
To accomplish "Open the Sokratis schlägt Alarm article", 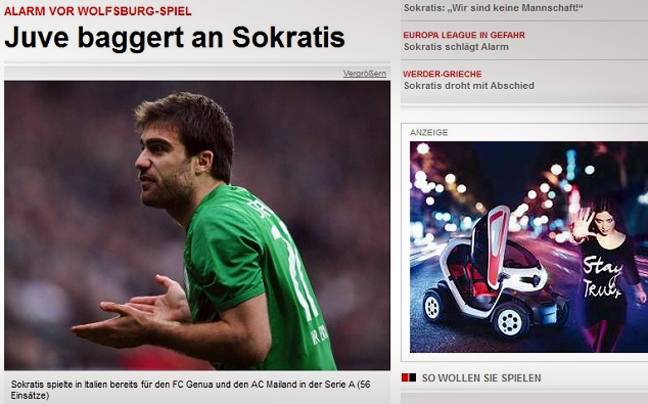I will click(456, 47).
